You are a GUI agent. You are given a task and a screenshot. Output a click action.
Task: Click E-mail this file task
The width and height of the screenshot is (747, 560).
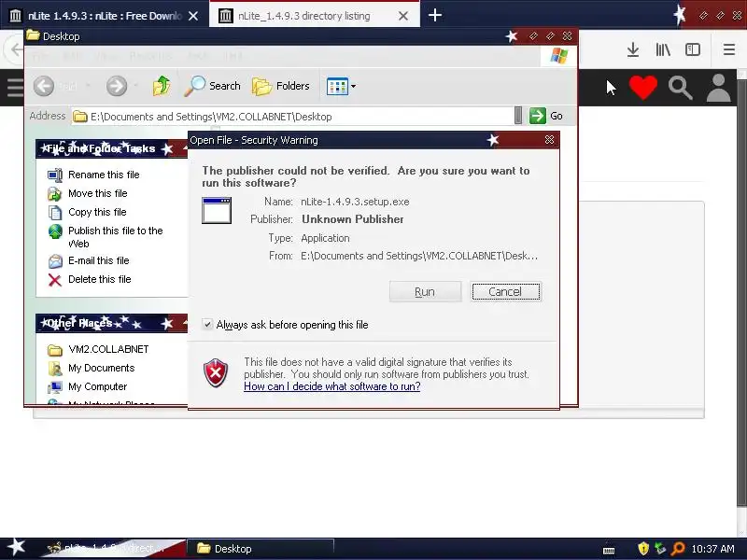[x=99, y=260]
